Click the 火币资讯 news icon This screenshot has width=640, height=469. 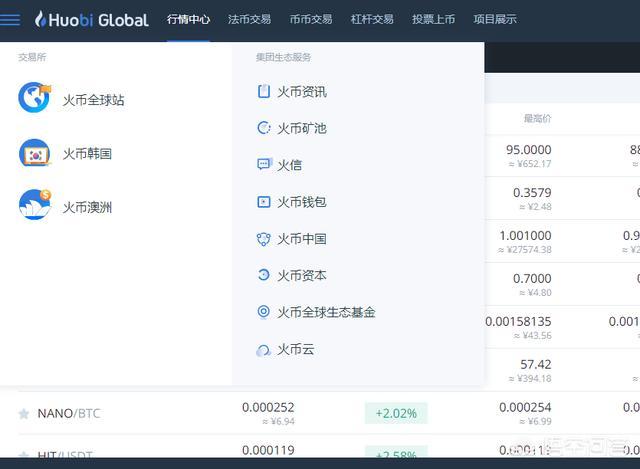[x=264, y=92]
